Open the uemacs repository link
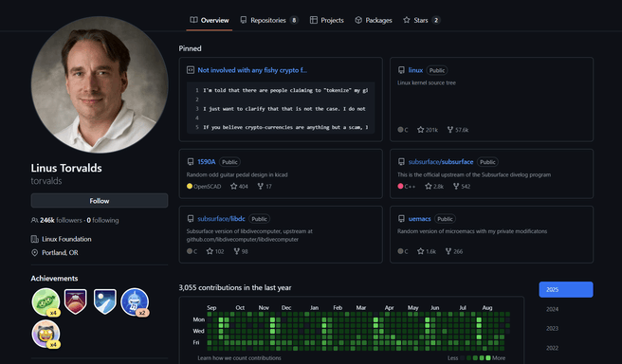The width and height of the screenshot is (622, 364). pos(420,219)
